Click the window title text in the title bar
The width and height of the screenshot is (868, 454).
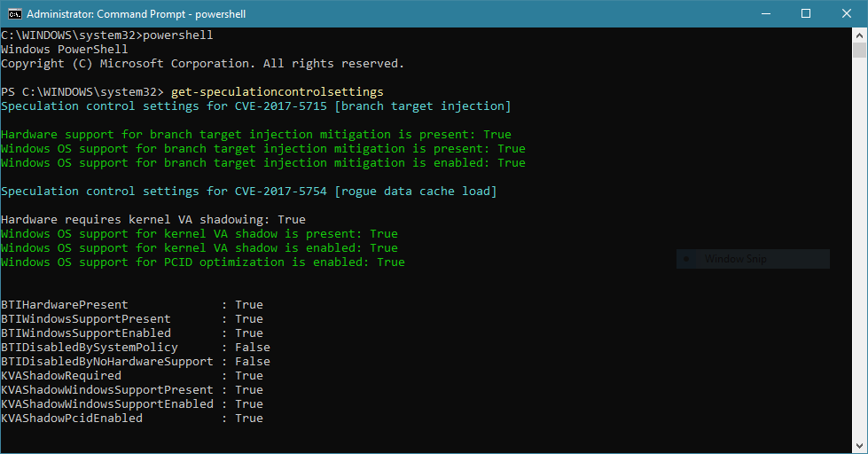(137, 14)
